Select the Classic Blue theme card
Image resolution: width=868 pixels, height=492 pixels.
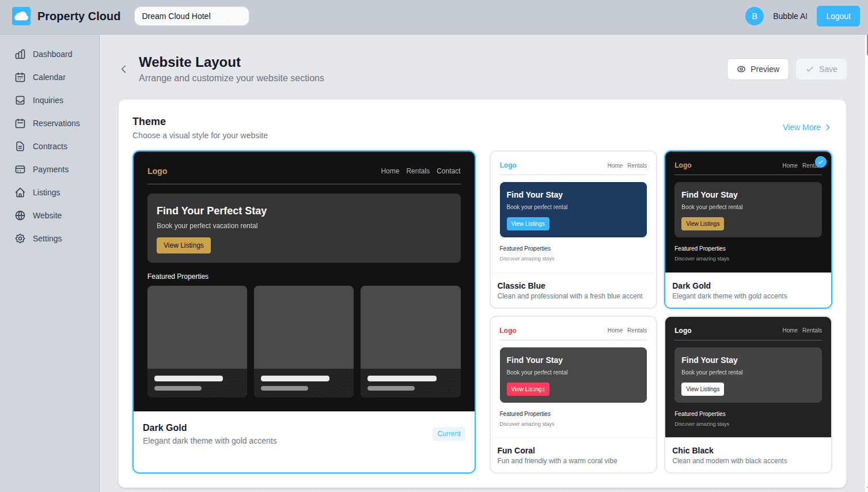[x=573, y=229]
